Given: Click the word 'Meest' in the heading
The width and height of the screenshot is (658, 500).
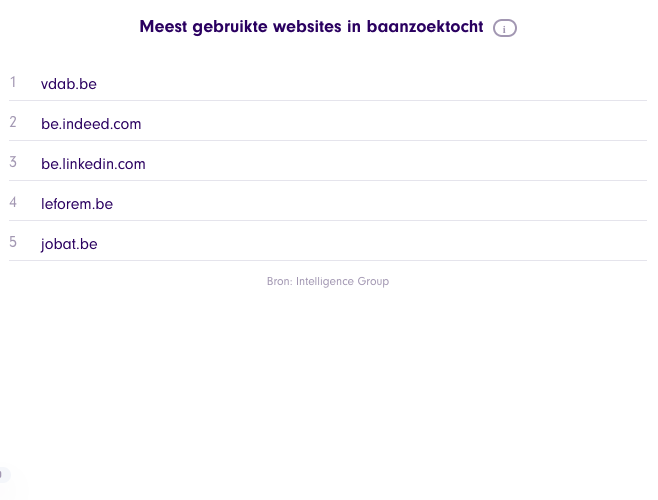Looking at the screenshot, I should tap(163, 26).
